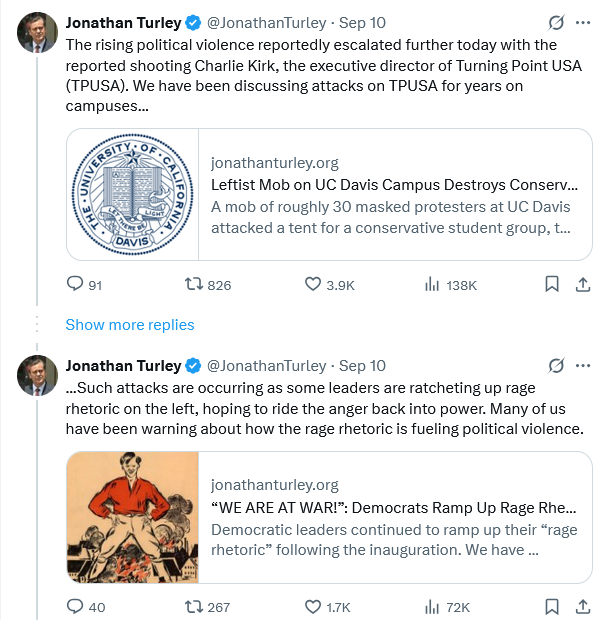Repost the second tweet with 267 reposts

tap(194, 607)
